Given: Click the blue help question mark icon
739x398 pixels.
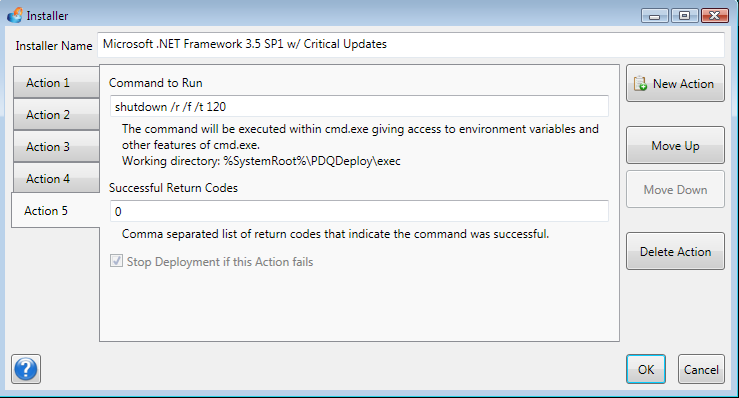Looking at the screenshot, I should [26, 369].
